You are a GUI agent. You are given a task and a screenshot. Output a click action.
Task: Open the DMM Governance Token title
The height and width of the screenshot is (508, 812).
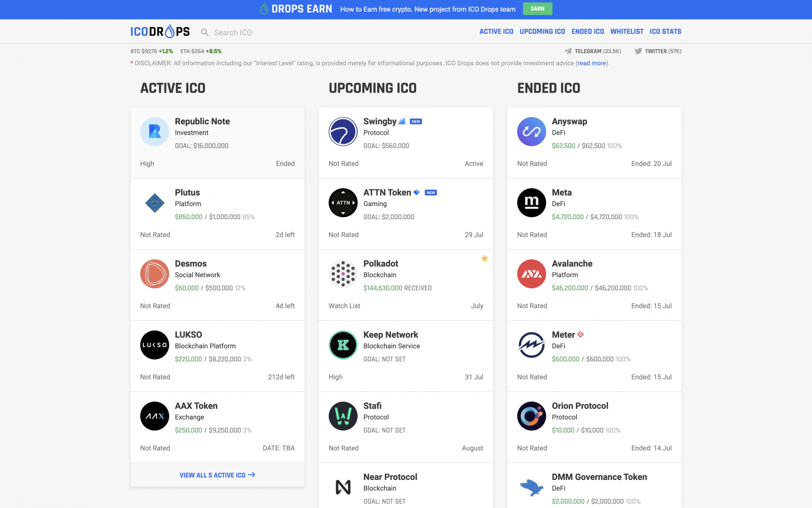point(599,477)
